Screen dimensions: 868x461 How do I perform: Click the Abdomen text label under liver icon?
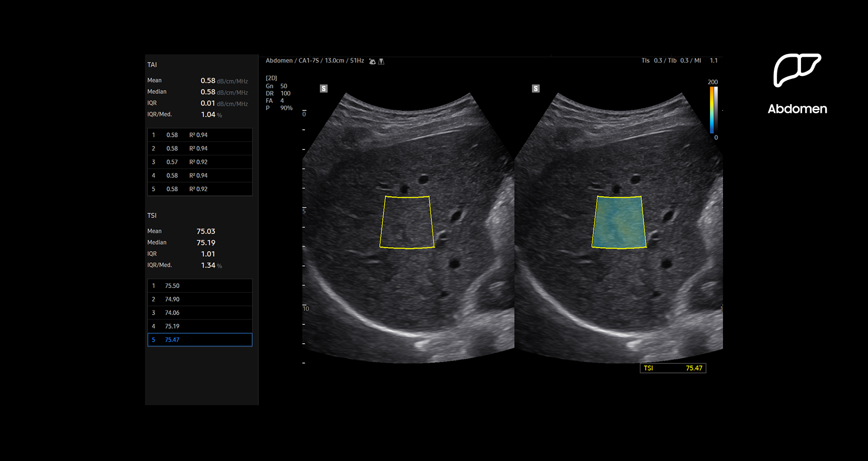(x=797, y=109)
